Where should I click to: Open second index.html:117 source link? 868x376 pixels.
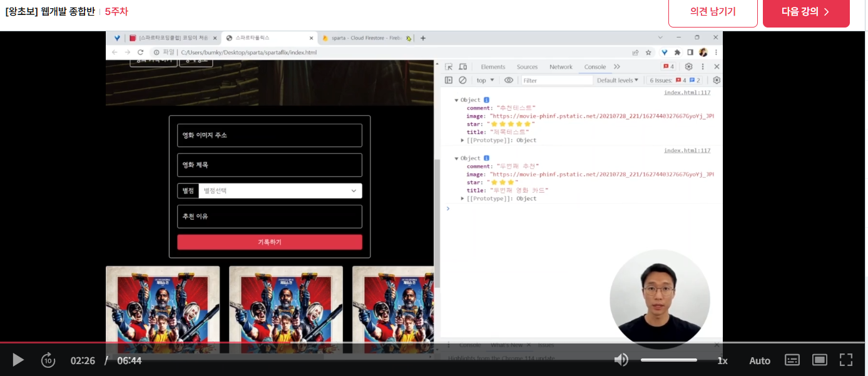(687, 151)
